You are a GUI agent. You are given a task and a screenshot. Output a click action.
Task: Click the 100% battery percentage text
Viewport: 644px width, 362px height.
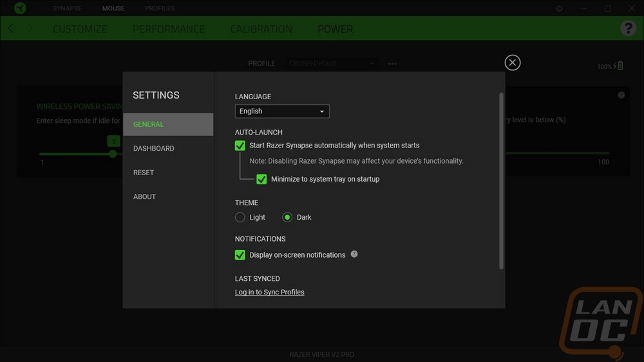[x=604, y=66]
